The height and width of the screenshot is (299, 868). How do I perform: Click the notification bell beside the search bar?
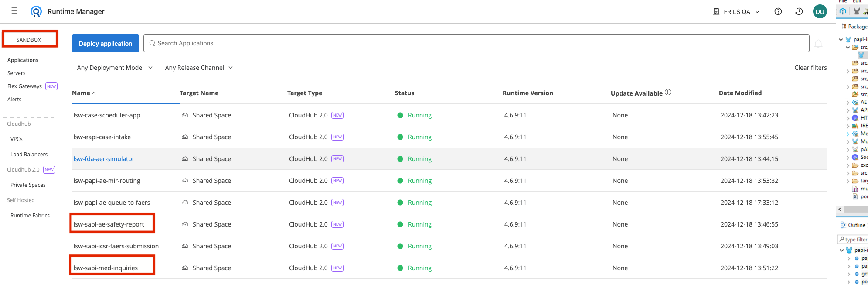[818, 43]
